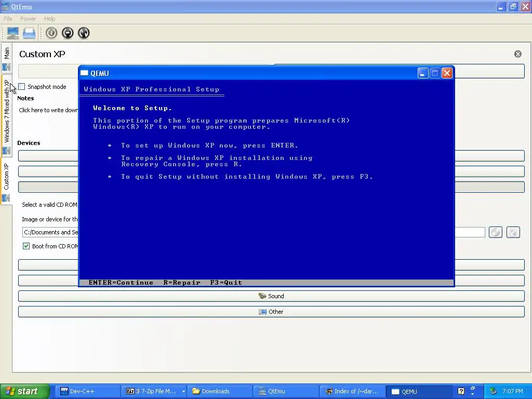Image resolution: width=532 pixels, height=399 pixels.
Task: Close the QEMU window
Action: [x=447, y=73]
